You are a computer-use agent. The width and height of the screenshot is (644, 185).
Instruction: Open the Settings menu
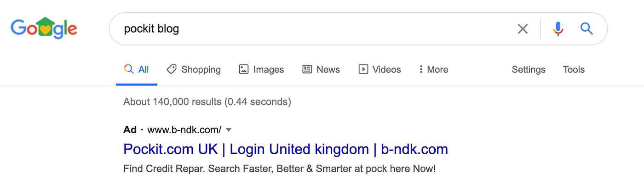pos(529,70)
